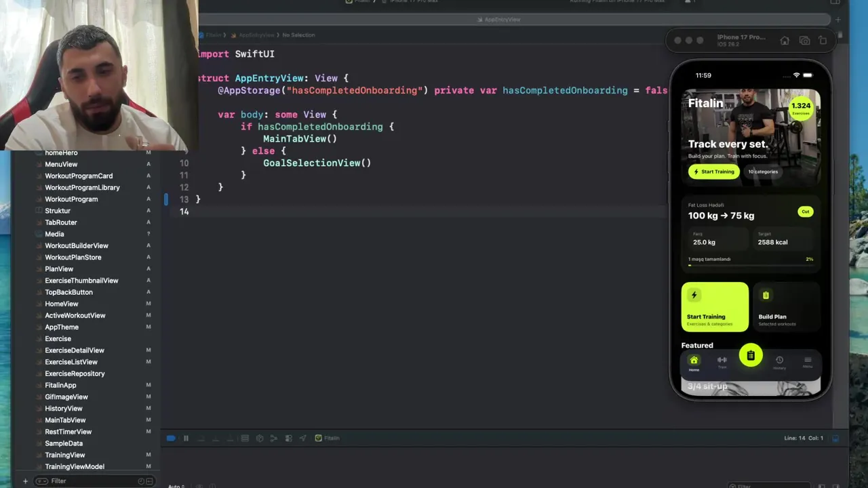Open the Train tab in the simulator
Viewport: 868px width, 488px height.
(722, 363)
